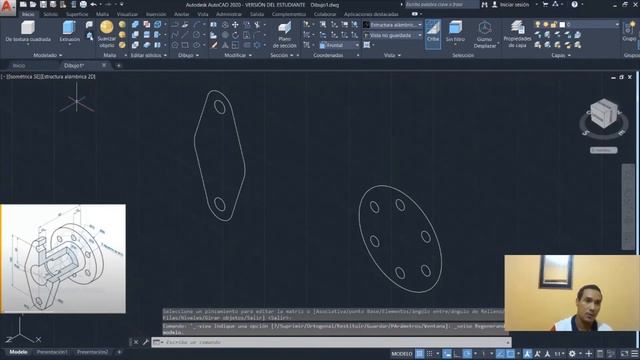Viewport: 640px width, 360px height.
Task: Toggle polar tracking in status bar
Action: pos(467,353)
